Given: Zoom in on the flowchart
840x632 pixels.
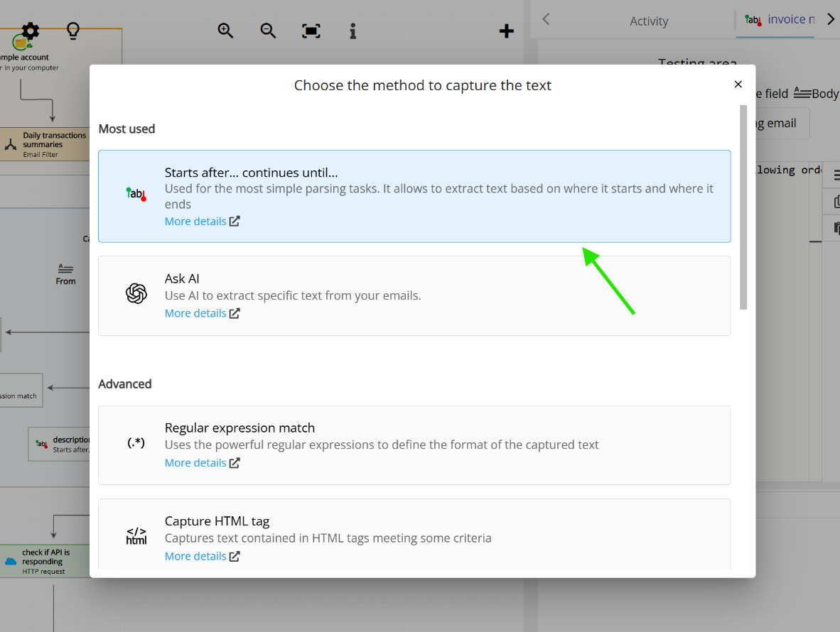Looking at the screenshot, I should pos(225,31).
